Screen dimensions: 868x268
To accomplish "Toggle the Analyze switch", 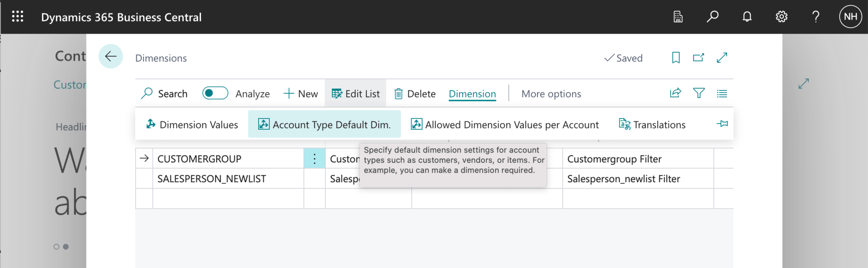I will click(215, 93).
